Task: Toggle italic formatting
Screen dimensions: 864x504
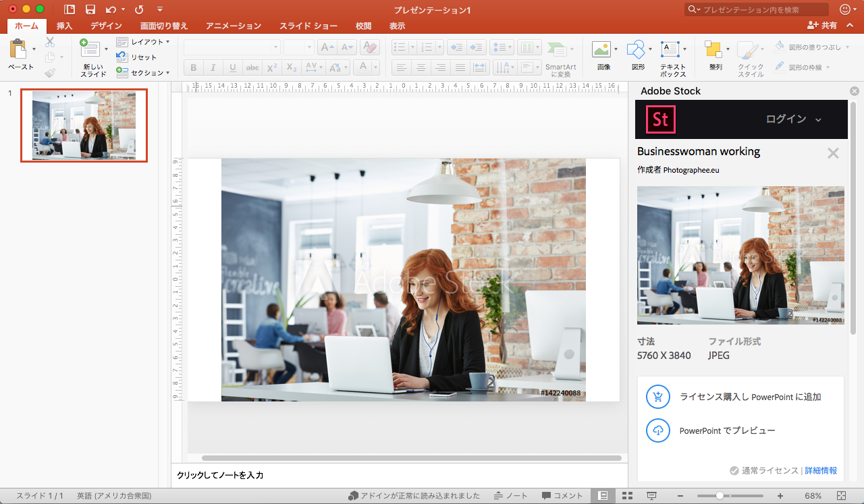Action: coord(212,67)
